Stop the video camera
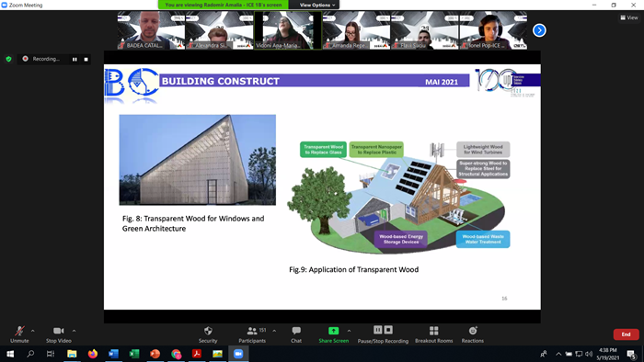Image resolution: width=644 pixels, height=362 pixels. coord(58,334)
